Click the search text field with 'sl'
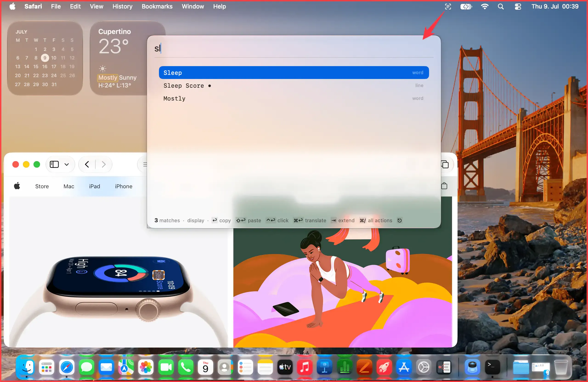 tap(294, 48)
